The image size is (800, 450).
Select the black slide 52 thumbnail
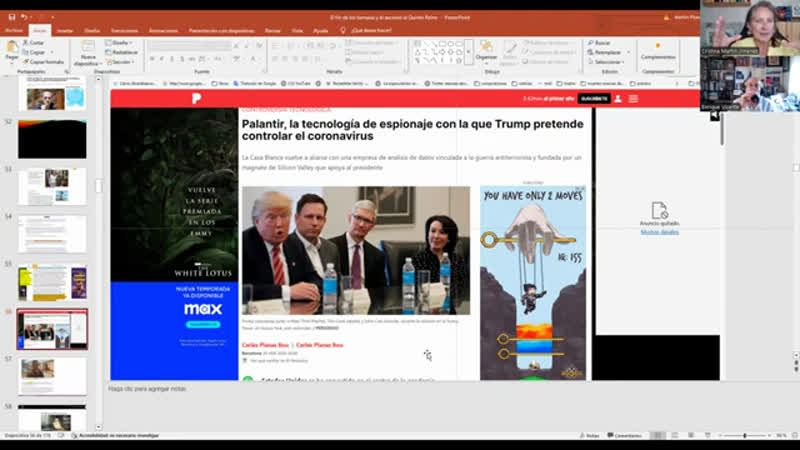coord(53,139)
